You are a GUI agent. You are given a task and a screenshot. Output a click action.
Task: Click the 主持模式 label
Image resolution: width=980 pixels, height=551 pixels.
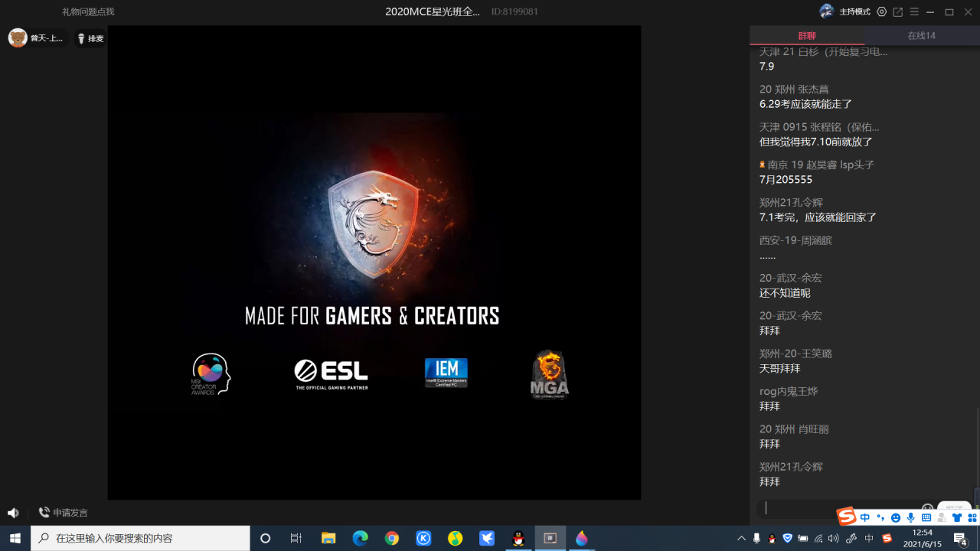[x=855, y=12]
